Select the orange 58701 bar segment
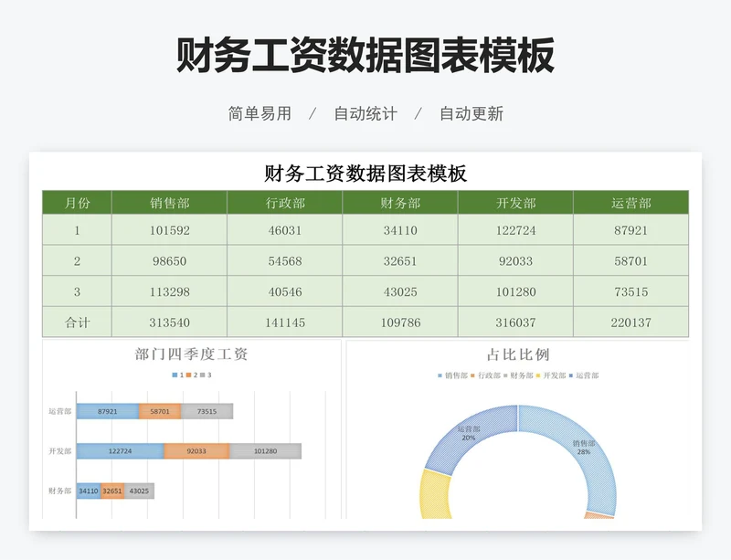The height and width of the screenshot is (560, 731). [160, 411]
